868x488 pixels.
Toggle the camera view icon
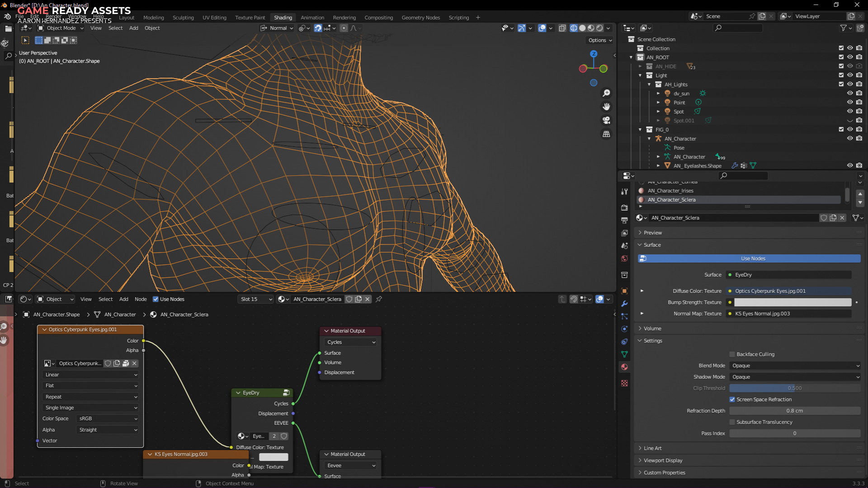606,120
